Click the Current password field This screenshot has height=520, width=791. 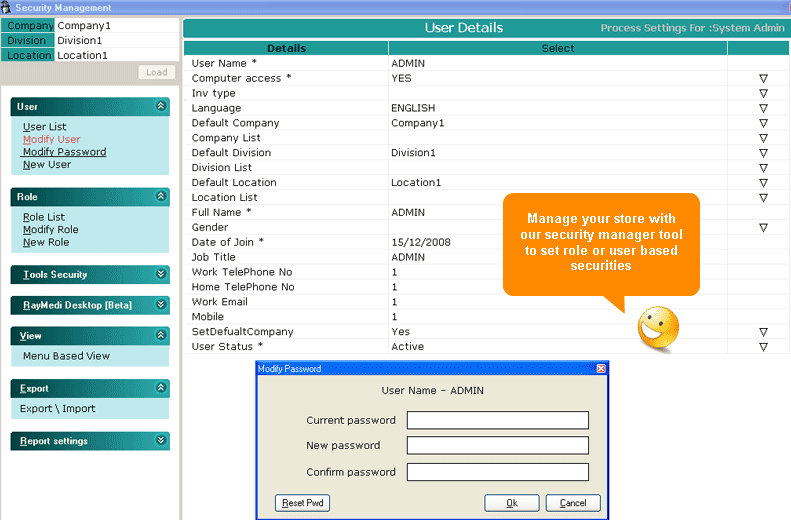(x=497, y=420)
